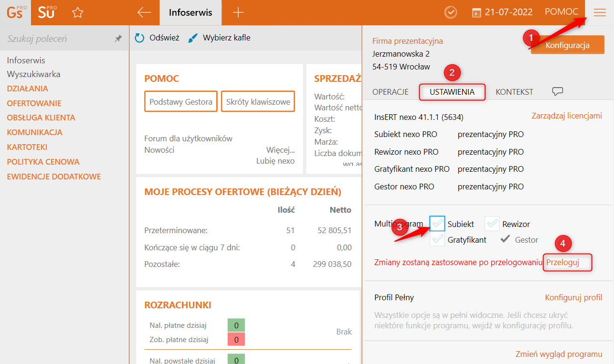
Task: Expand the OFERTOWANIE menu section
Action: (x=34, y=103)
